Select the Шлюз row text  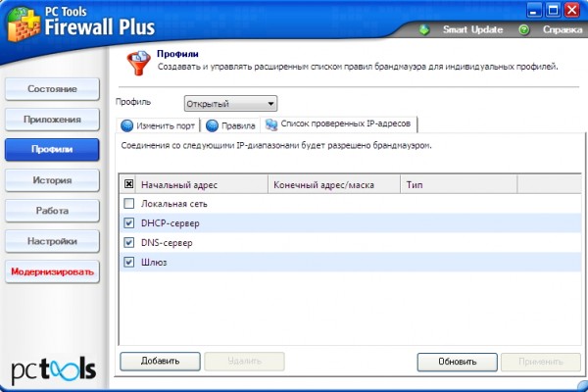154,263
